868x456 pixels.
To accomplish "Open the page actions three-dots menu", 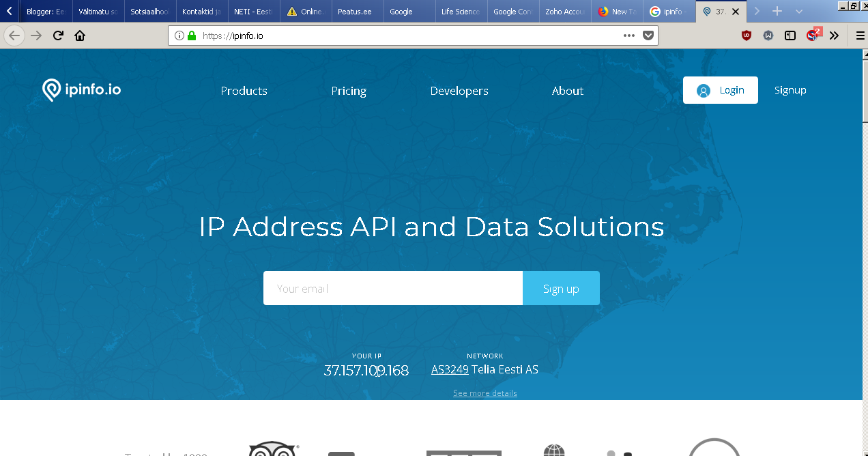I will tap(629, 35).
